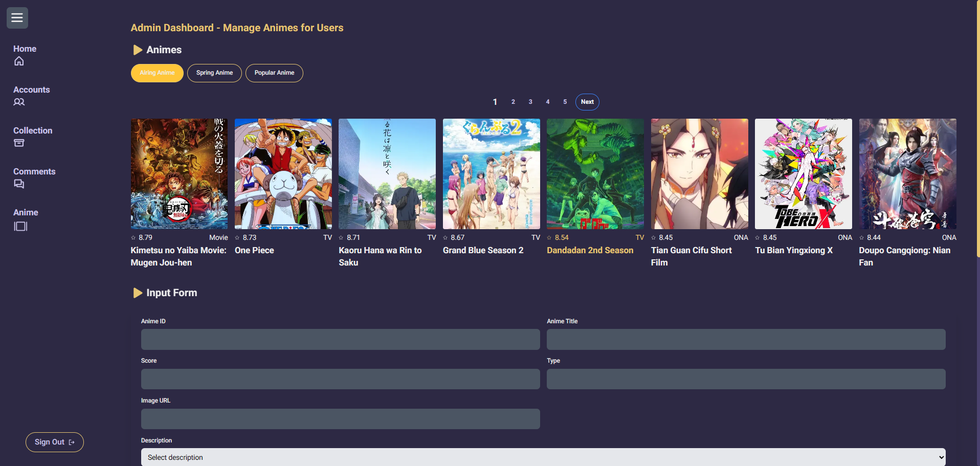Open Comments in the sidebar
980x466 pixels.
click(34, 172)
